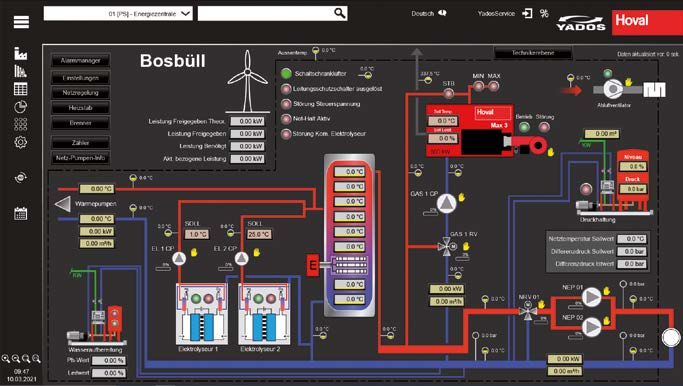Open the table grid icon in the sidebar
The height and width of the screenshot is (386, 683).
point(20,89)
